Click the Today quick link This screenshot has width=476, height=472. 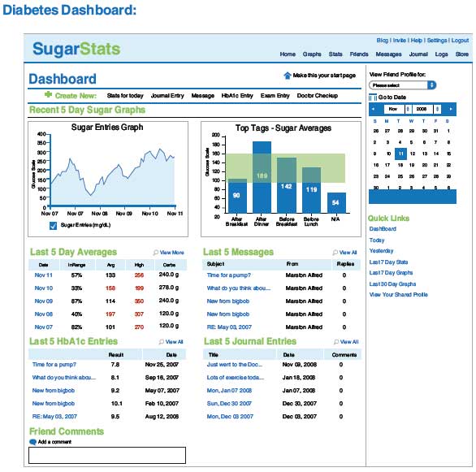point(377,240)
